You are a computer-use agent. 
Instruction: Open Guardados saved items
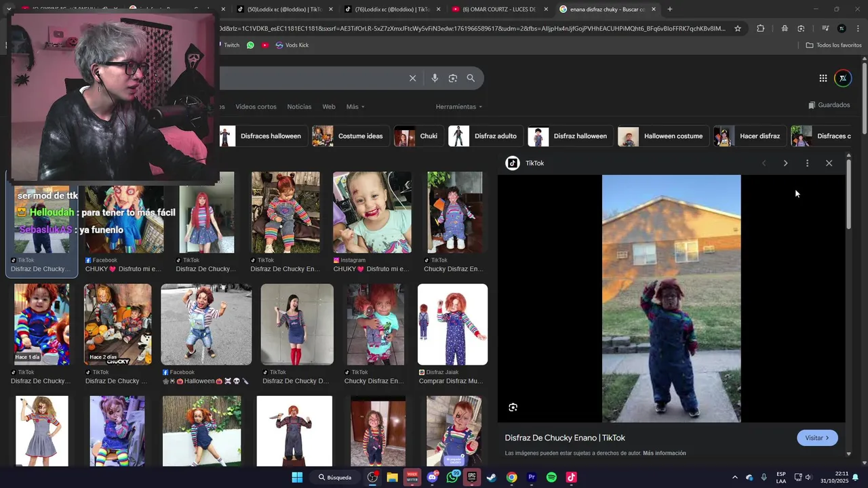[829, 105]
